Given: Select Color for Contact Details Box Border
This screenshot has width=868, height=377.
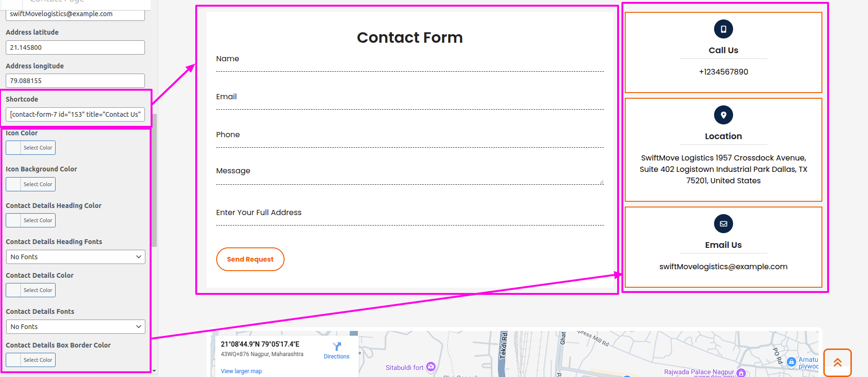Looking at the screenshot, I should (30, 360).
